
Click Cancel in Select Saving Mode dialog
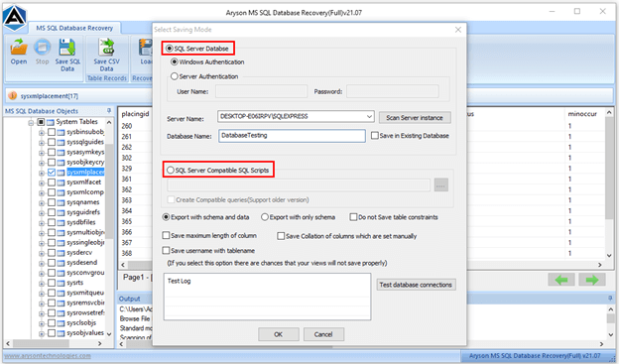click(323, 334)
